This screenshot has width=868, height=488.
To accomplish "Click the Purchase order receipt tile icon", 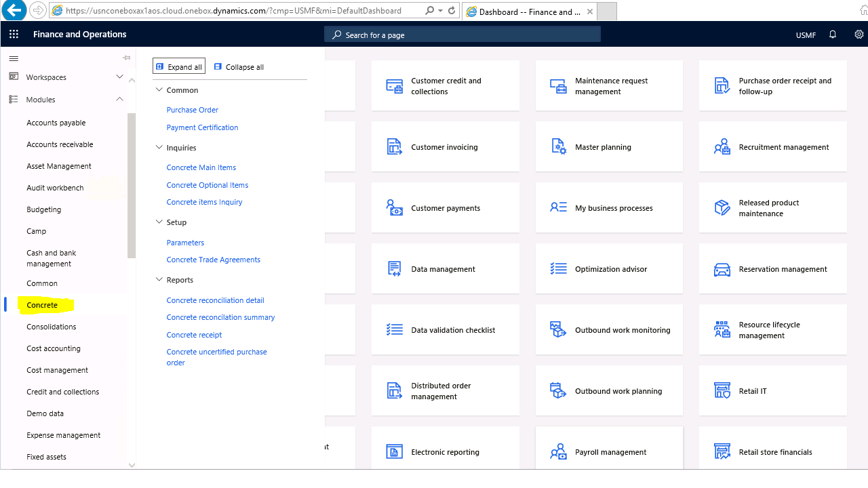I will (722, 86).
